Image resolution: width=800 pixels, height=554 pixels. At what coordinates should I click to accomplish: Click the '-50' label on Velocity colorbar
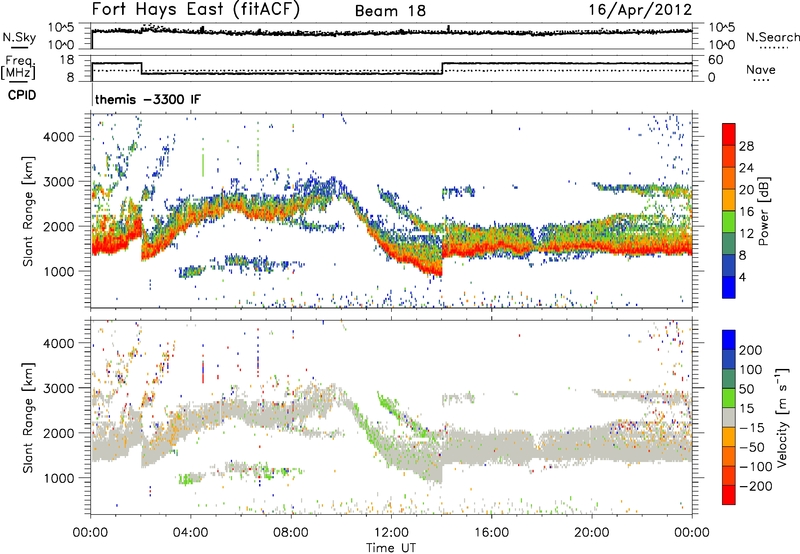[752, 447]
